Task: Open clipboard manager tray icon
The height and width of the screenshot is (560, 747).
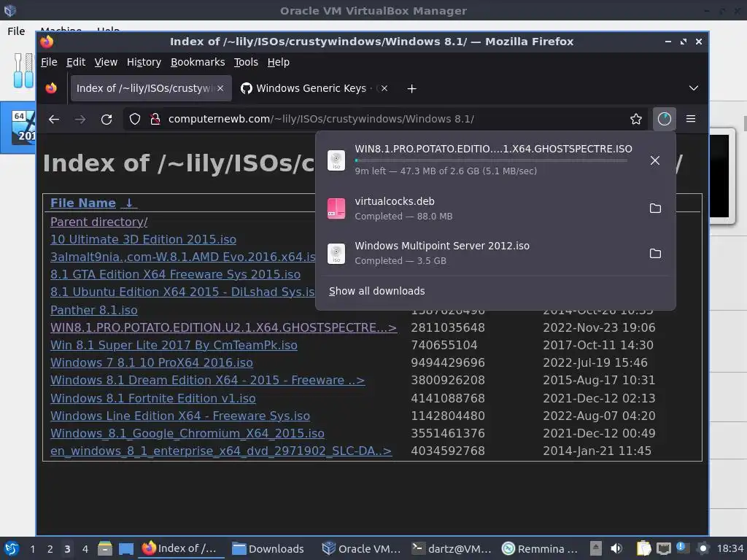Action: [643, 548]
